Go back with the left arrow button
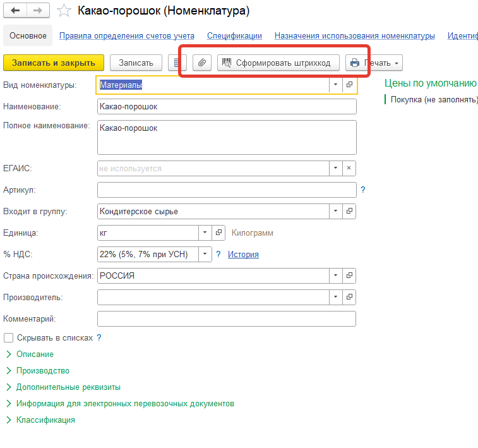Screen dimensions: 478x448 pos(15,11)
